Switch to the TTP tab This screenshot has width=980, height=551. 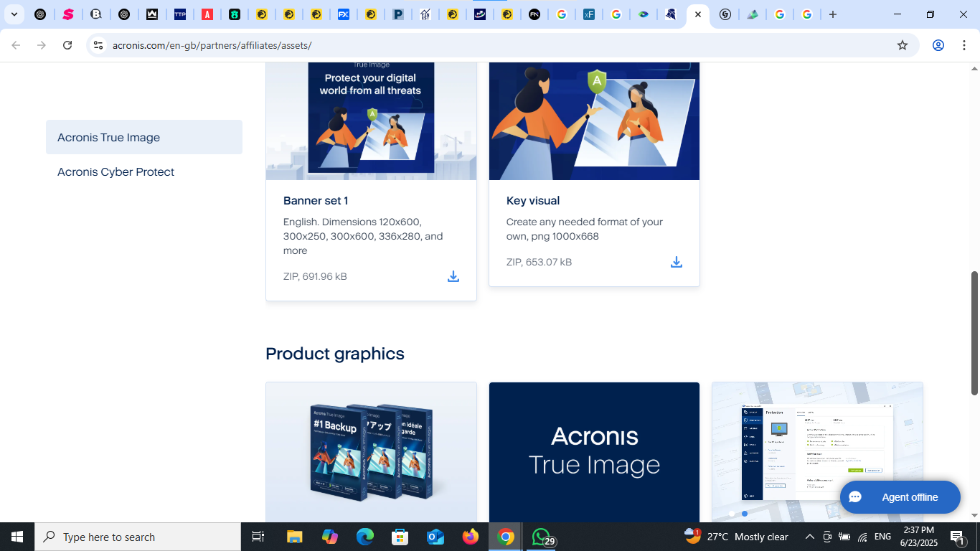[x=180, y=14]
